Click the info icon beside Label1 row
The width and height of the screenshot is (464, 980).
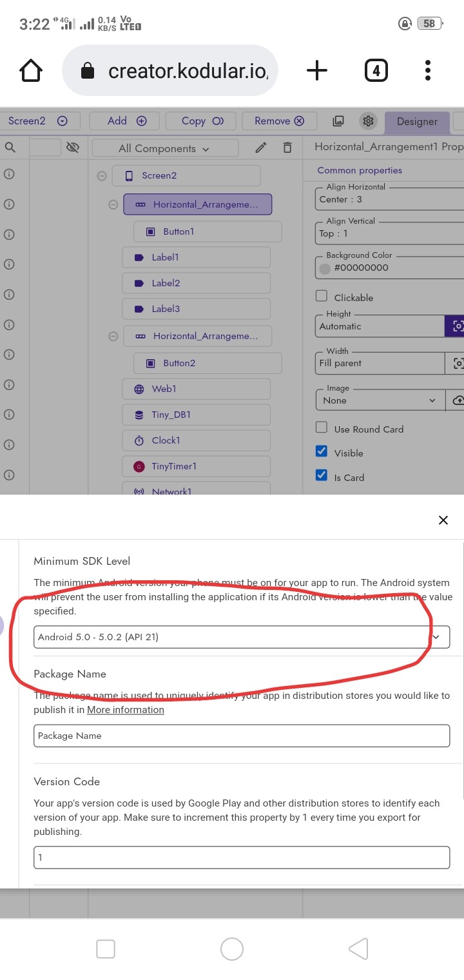click(x=9, y=264)
